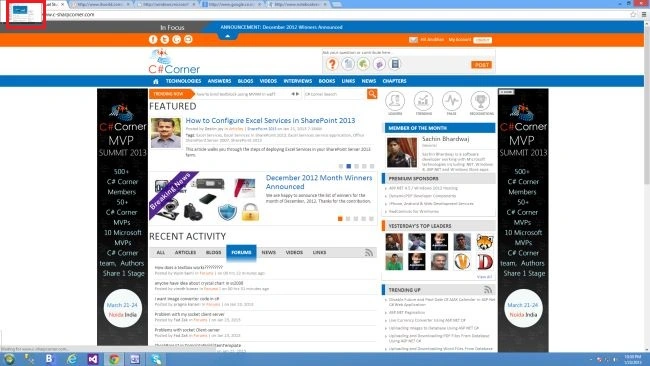Click the Breaking News image
The width and height of the screenshot is (650, 366).
coord(206,196)
